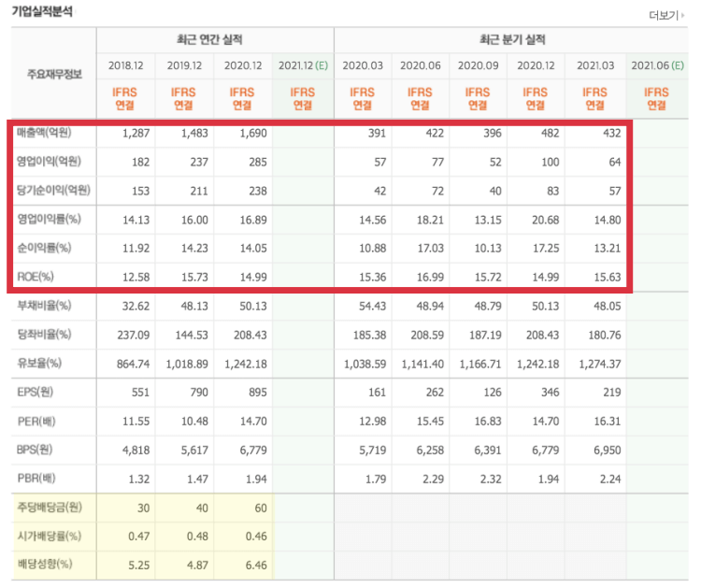Click the 17.25 net margin value
The width and height of the screenshot is (701, 588).
pos(546,248)
